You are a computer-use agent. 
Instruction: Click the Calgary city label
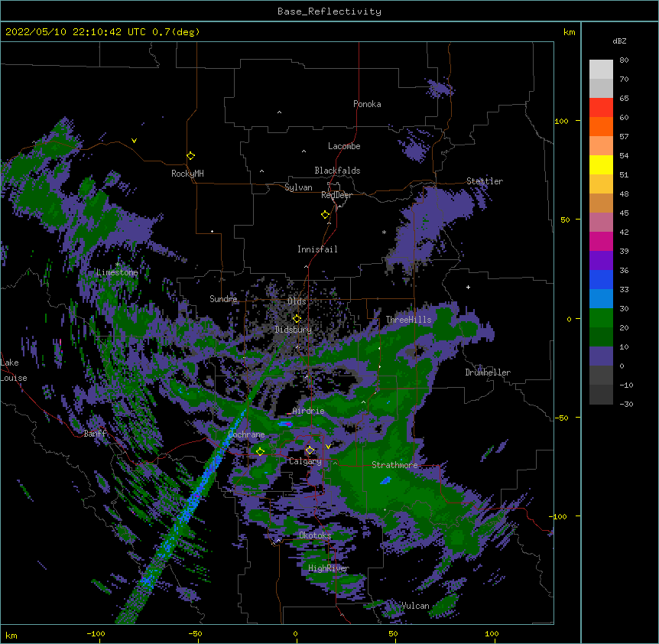pyautogui.click(x=305, y=461)
